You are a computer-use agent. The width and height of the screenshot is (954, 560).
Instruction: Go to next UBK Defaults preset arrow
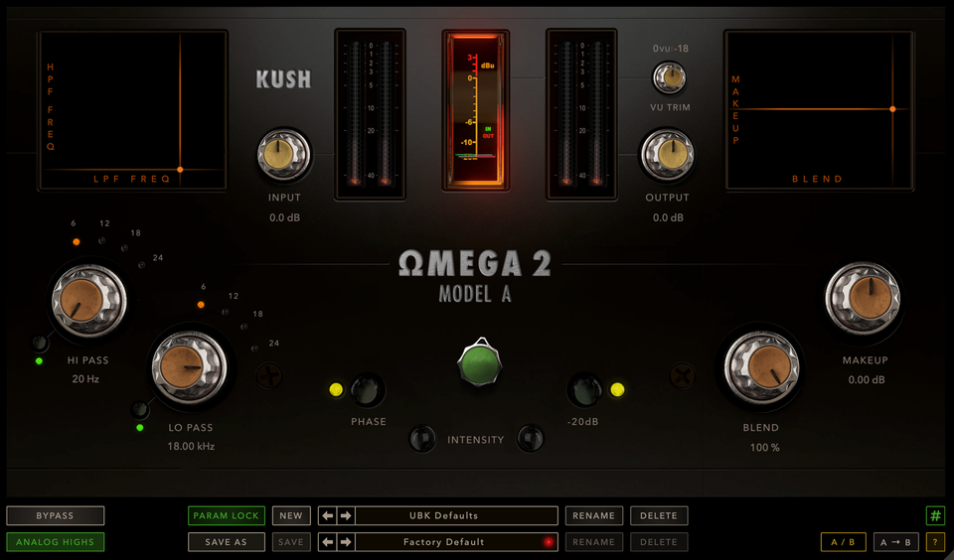[x=346, y=515]
